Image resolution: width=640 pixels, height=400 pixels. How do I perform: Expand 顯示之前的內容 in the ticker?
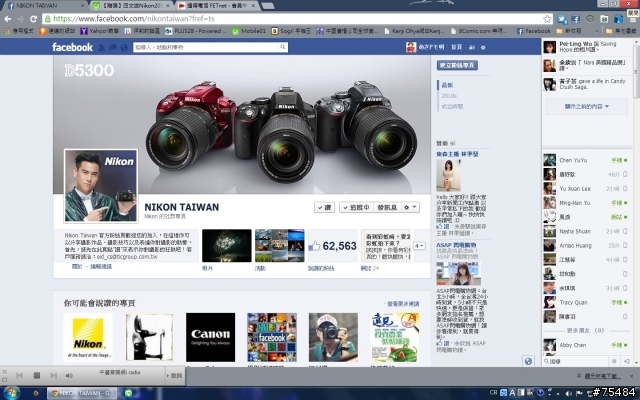[x=587, y=106]
